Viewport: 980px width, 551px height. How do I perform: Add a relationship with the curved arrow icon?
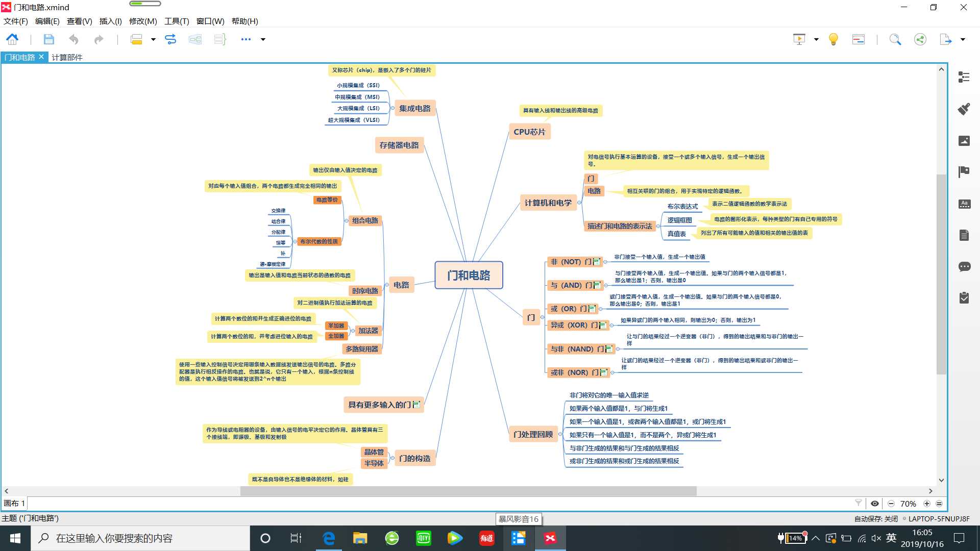[x=170, y=39]
